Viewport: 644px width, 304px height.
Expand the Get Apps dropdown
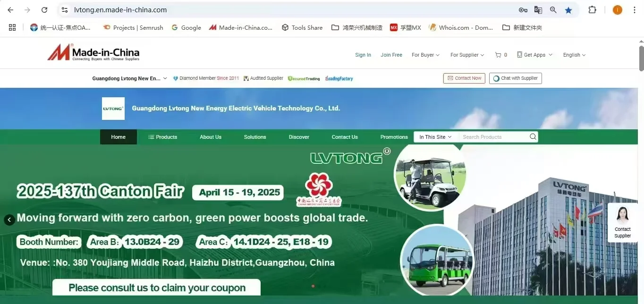click(534, 55)
